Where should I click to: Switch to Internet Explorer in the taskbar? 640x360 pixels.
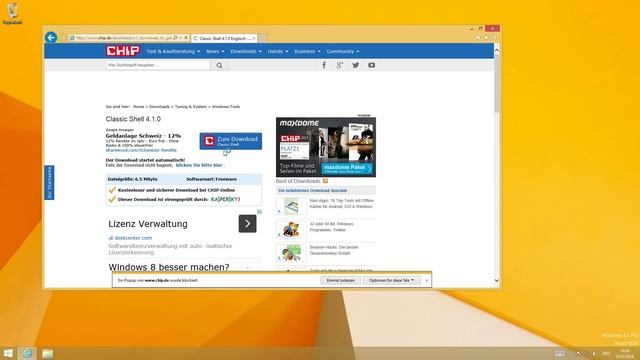pos(27,353)
